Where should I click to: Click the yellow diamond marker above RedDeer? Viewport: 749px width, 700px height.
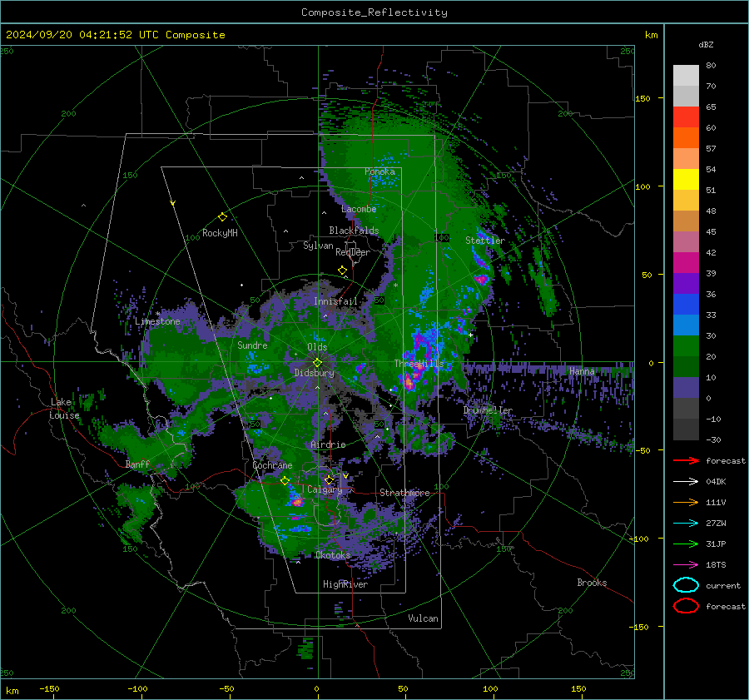tap(343, 271)
